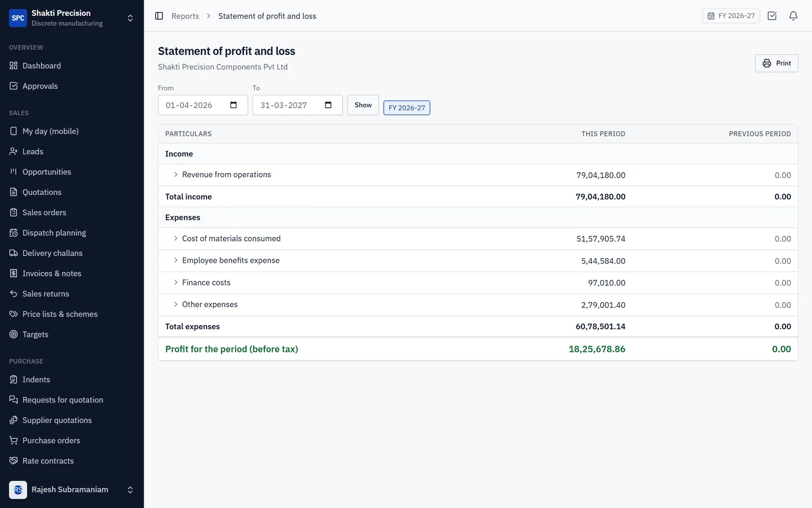The height and width of the screenshot is (508, 812).
Task: Expand Finance costs row
Action: 176,282
